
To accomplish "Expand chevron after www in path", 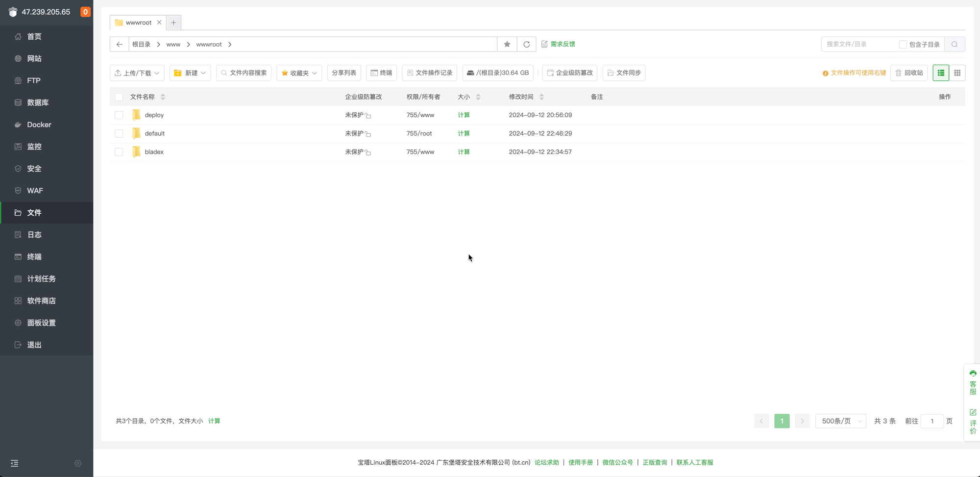I will (188, 45).
